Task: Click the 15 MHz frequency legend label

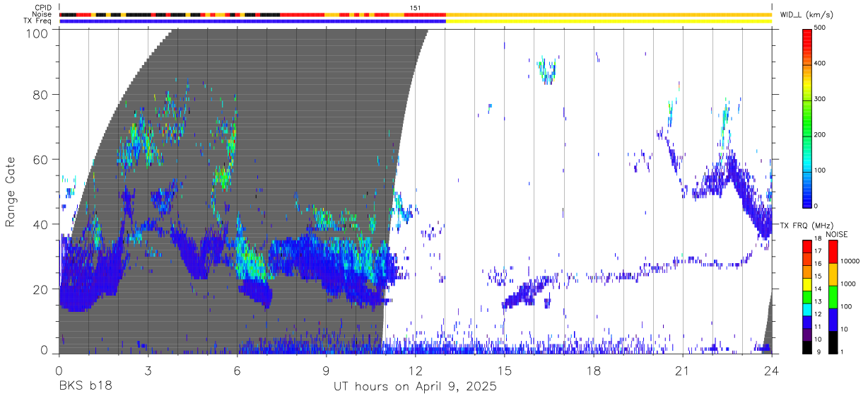Action: point(817,277)
